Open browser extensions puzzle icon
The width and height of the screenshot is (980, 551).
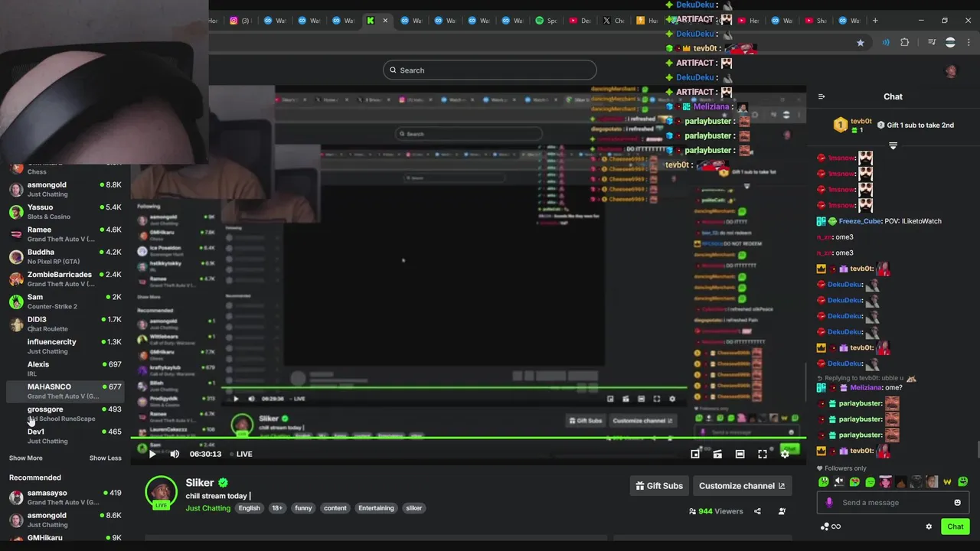click(905, 43)
